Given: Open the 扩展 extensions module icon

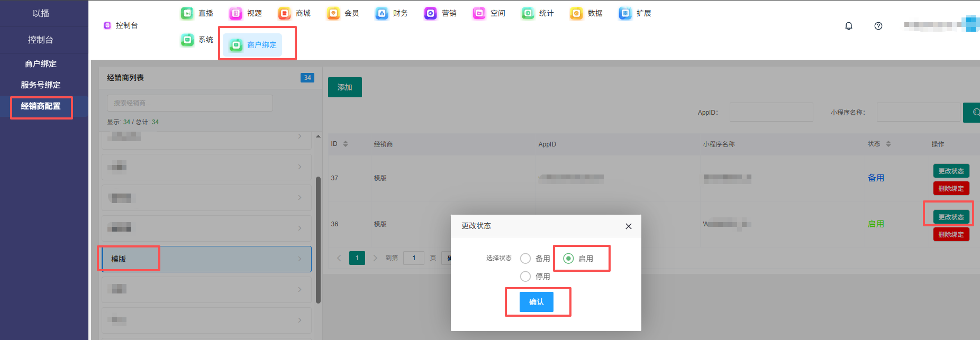Looking at the screenshot, I should click(x=625, y=13).
